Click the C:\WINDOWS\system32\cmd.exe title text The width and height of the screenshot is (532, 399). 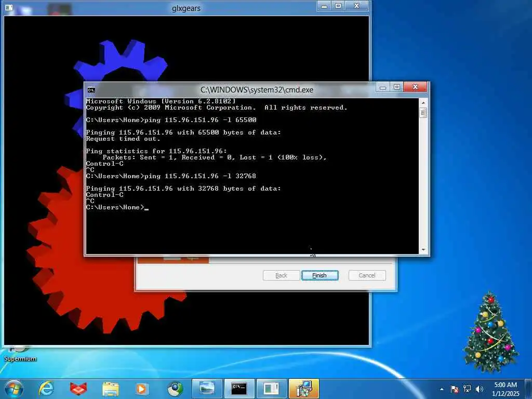tap(257, 90)
